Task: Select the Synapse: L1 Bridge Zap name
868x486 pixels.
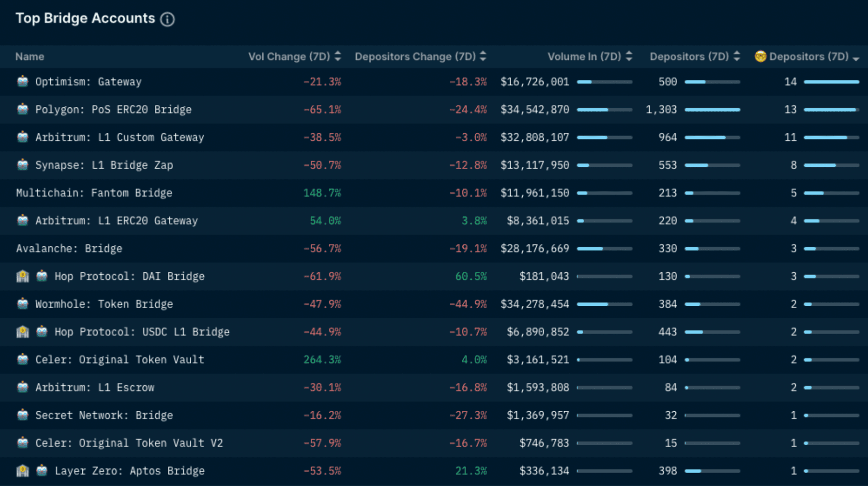Action: point(104,165)
